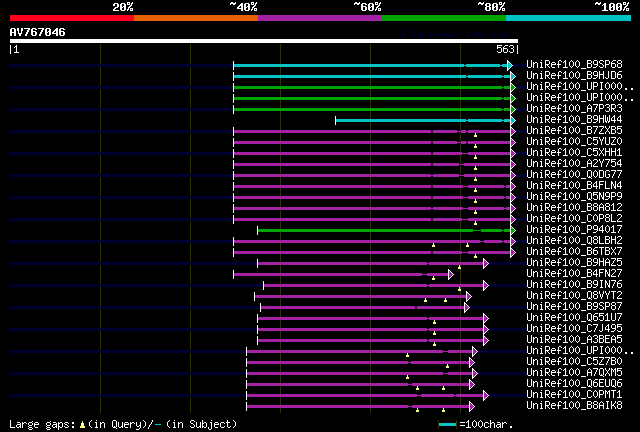The image size is (640, 432).
Task: Select the UniRef100_B6TBX7 label
Action: [574, 252]
